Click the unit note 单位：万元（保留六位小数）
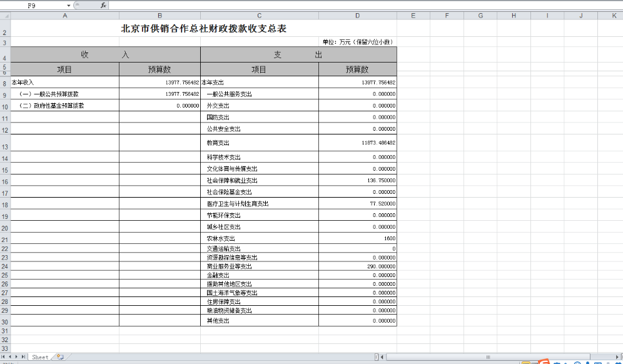Viewport: 623px width, 364px height. pyautogui.click(x=358, y=42)
